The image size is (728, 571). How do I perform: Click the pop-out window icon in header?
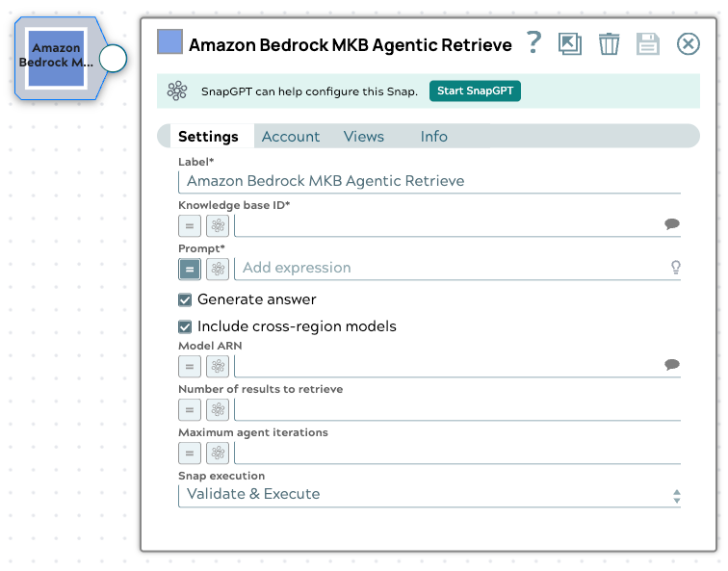tap(570, 44)
